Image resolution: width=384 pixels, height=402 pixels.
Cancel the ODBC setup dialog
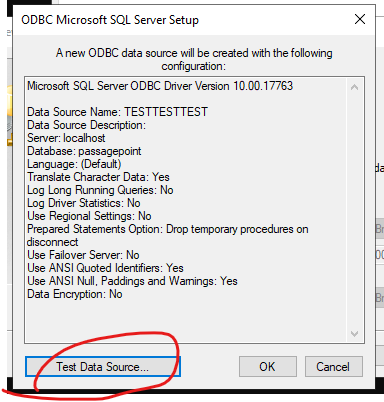tap(334, 367)
